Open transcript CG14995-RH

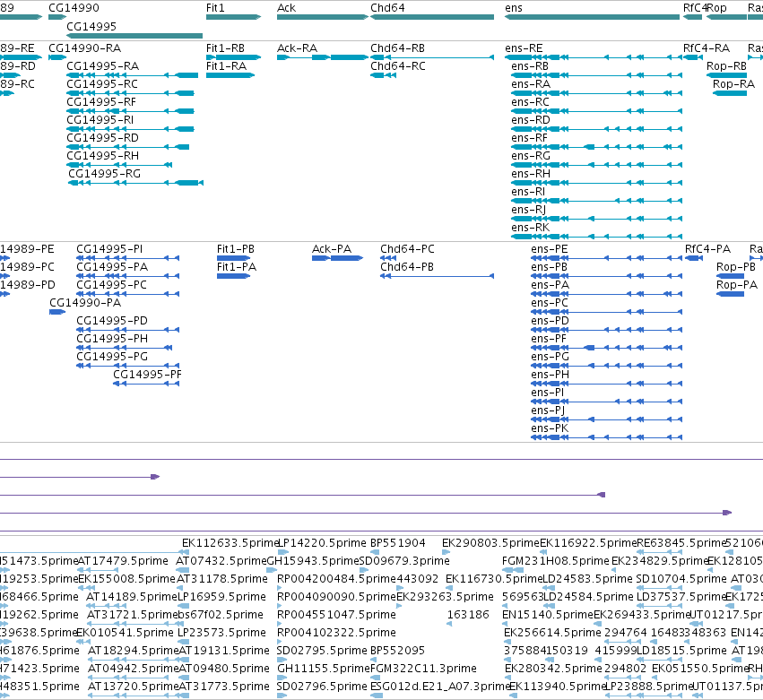coord(103,156)
